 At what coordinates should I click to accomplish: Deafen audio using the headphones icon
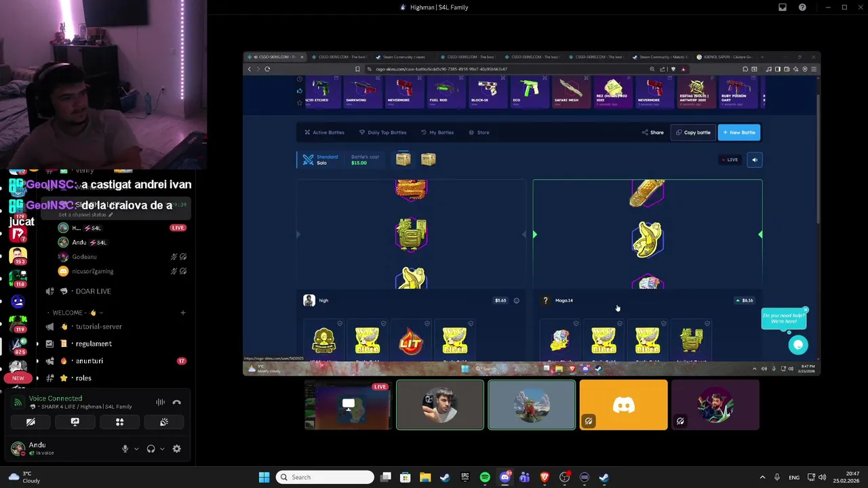coord(151,449)
